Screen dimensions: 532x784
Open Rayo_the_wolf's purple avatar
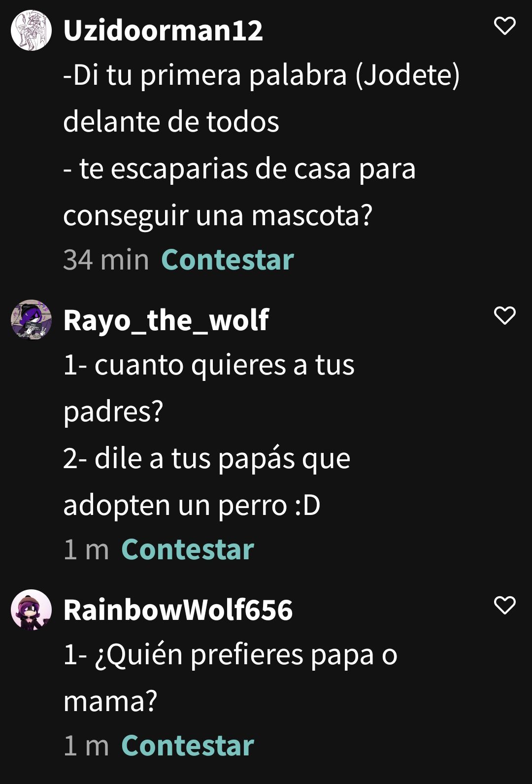32,320
